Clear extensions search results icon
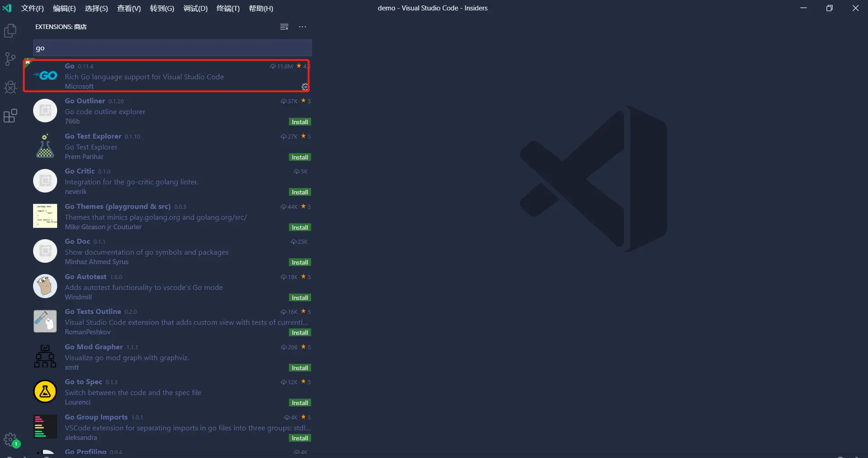Viewport: 868px width, 458px height. [284, 27]
